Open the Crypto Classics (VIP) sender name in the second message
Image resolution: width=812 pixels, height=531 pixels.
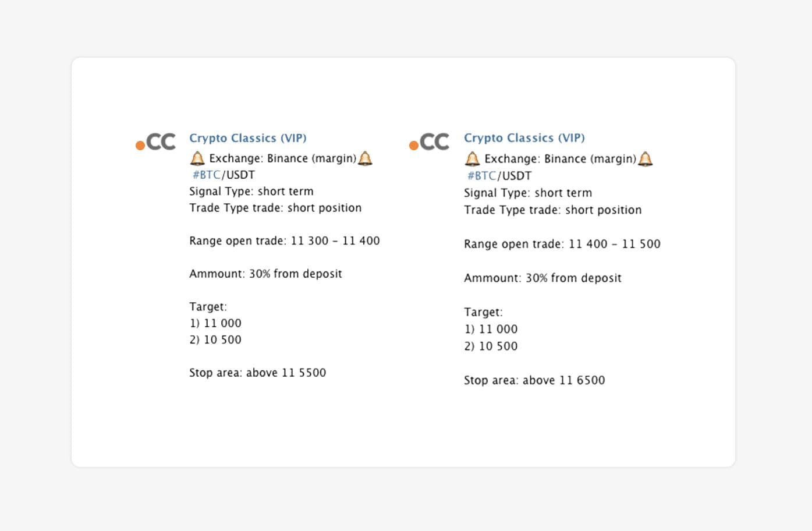coord(524,138)
